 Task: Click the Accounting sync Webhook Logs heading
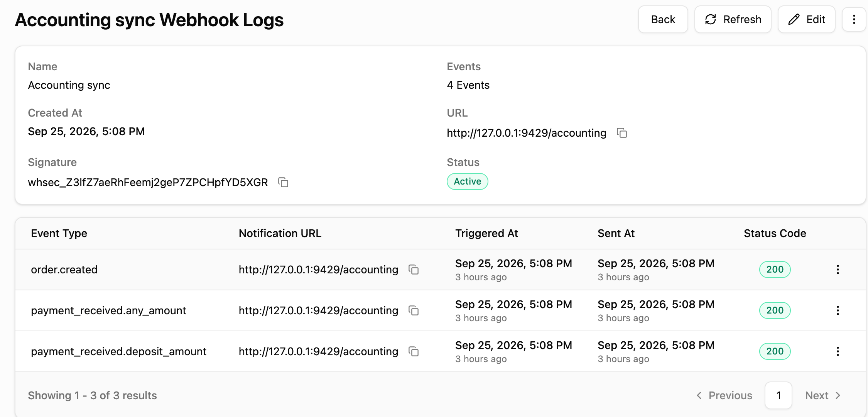pyautogui.click(x=149, y=20)
